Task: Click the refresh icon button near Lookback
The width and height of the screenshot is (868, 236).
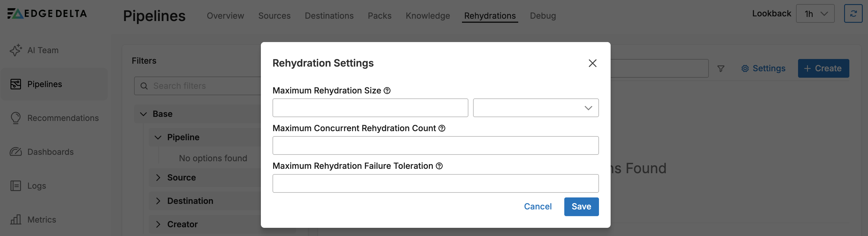Action: (853, 13)
